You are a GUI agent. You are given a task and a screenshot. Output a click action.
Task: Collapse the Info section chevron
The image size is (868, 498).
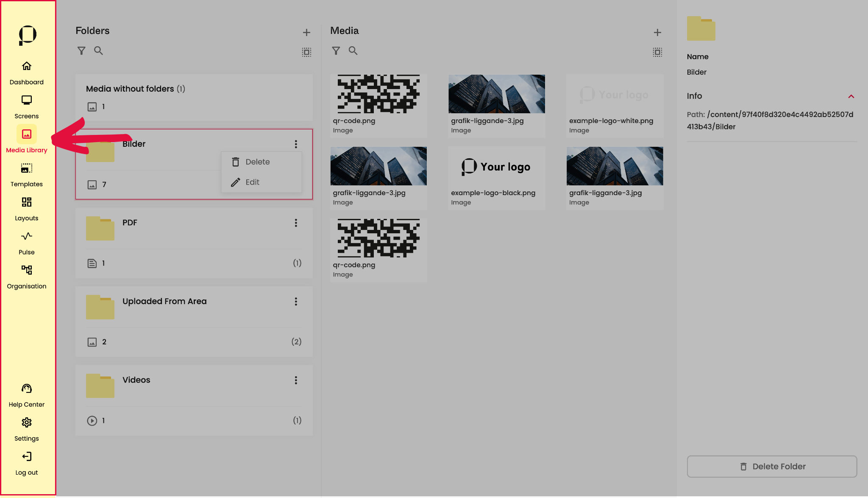[851, 96]
